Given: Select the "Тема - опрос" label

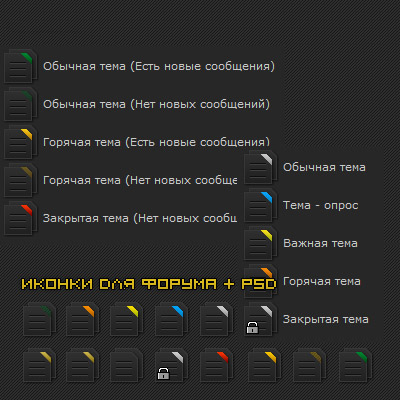Looking at the screenshot, I should [x=320, y=205].
